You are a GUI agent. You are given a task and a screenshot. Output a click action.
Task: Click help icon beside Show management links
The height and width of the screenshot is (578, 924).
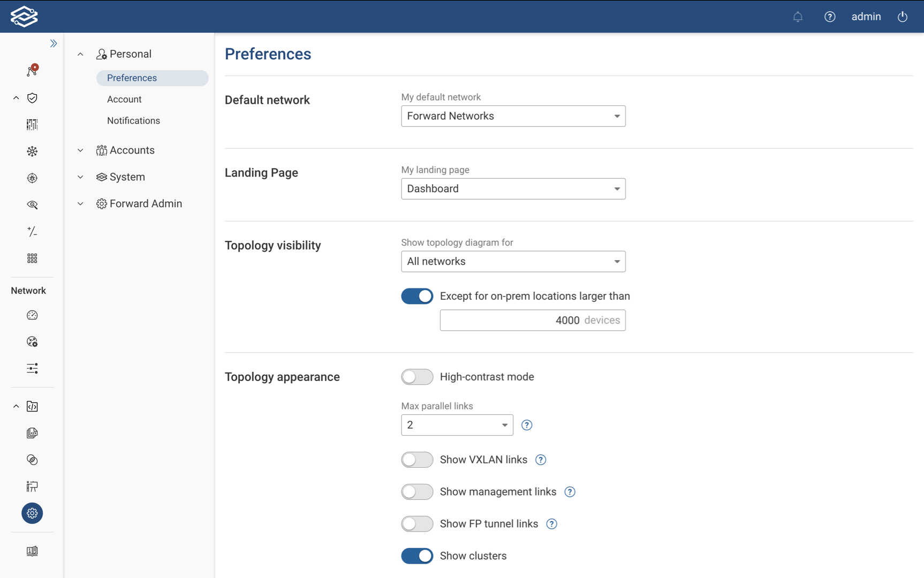pyautogui.click(x=570, y=492)
